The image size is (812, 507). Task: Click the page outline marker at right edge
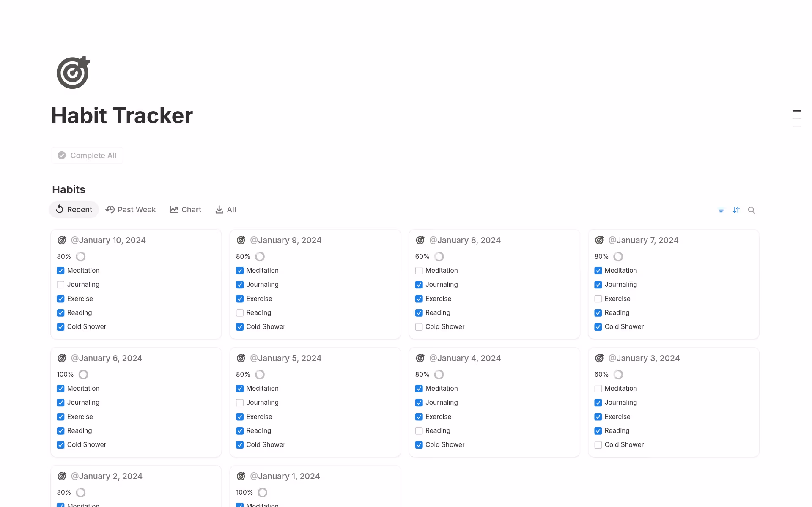[x=797, y=111]
